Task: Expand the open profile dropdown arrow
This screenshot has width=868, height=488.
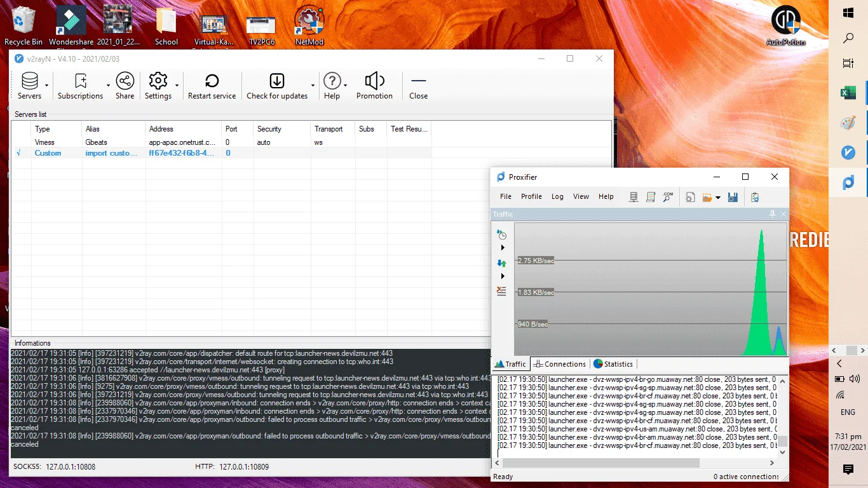Action: click(718, 198)
